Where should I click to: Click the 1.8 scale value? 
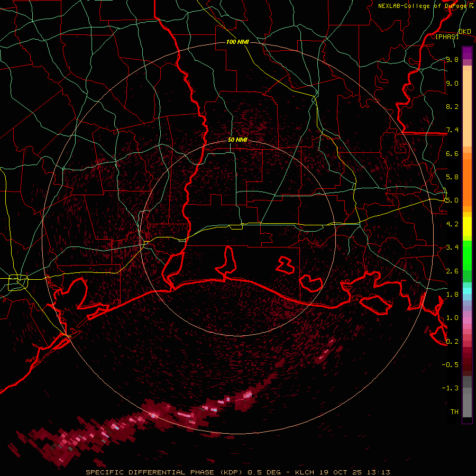point(452,295)
